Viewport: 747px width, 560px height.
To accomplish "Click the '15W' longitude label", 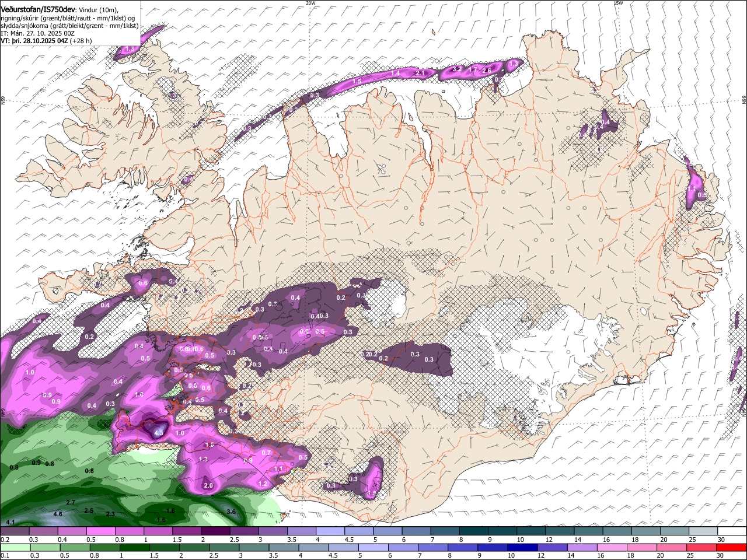I will click(619, 3).
